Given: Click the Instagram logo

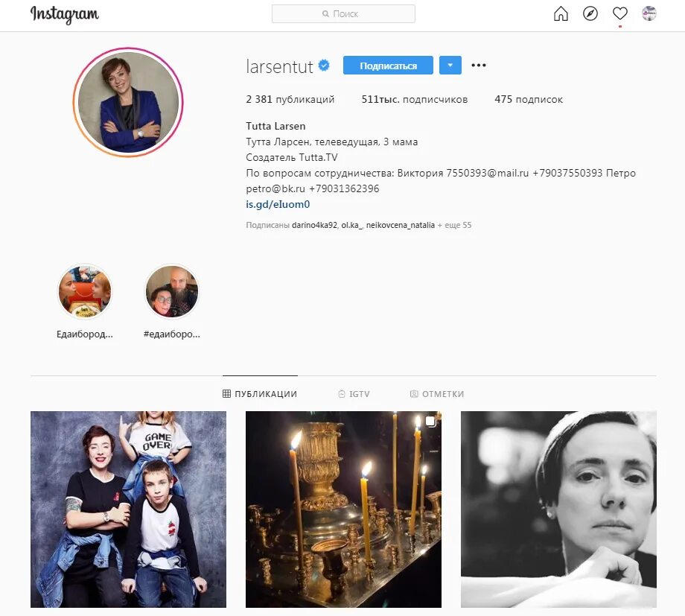Looking at the screenshot, I should click(x=65, y=14).
